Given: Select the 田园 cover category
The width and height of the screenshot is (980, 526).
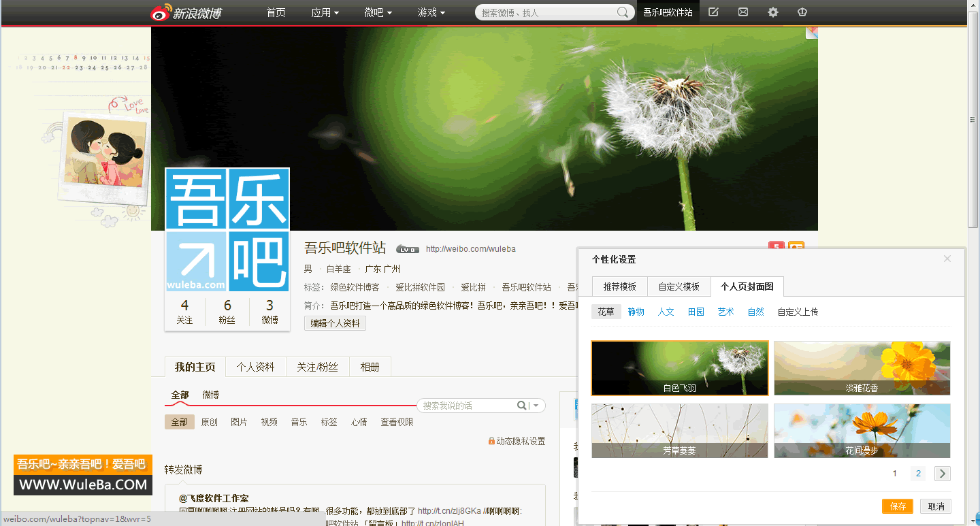Looking at the screenshot, I should (696, 312).
